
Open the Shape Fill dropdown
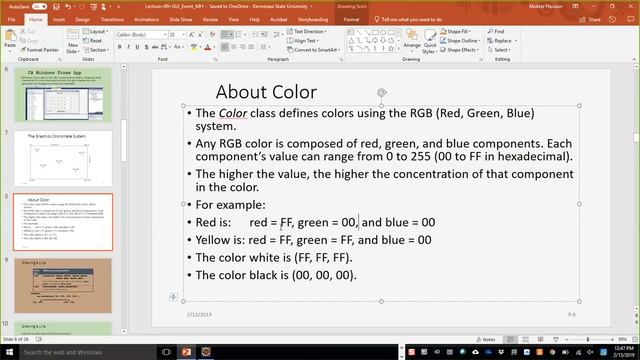point(456,31)
